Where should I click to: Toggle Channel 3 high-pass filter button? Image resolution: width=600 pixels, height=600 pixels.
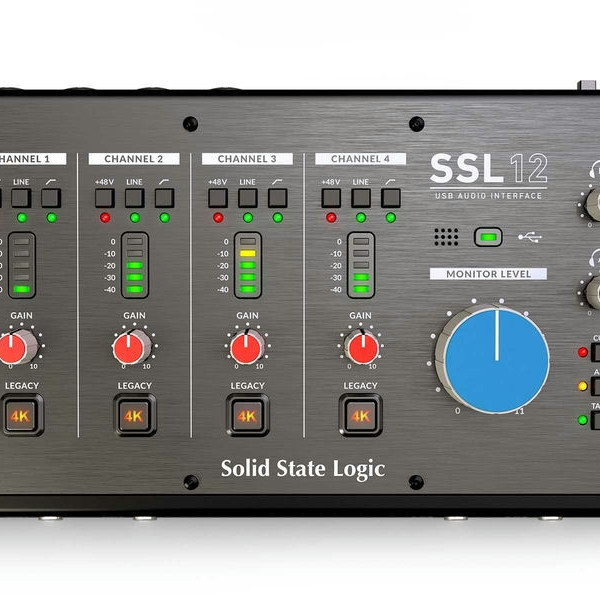(277, 198)
